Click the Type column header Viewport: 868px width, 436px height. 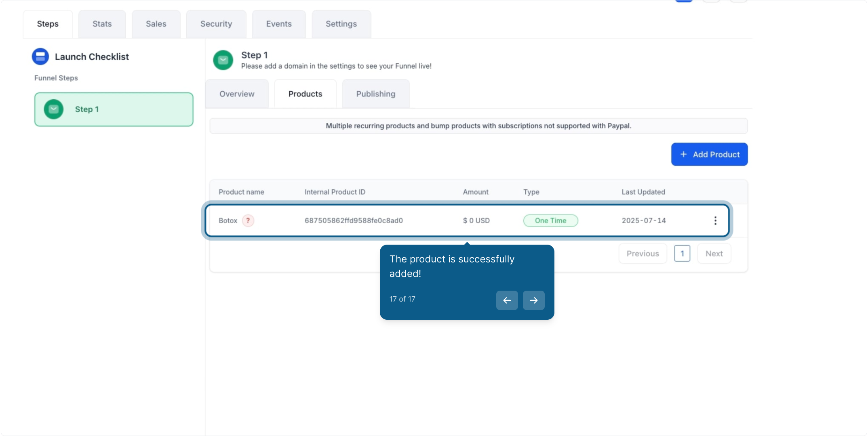(x=531, y=192)
